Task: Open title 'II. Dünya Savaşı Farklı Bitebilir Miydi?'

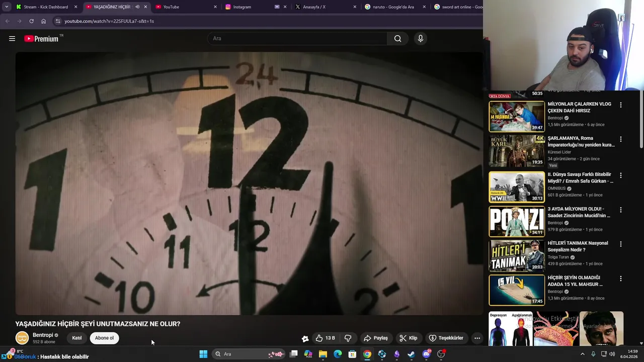Action: 580,177
